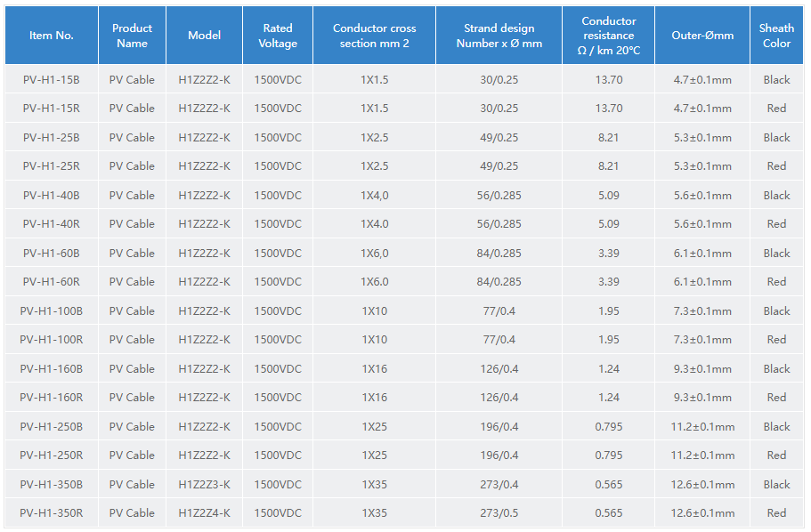Click the Rated Voltage column header
811x532 pixels.
tap(278, 36)
